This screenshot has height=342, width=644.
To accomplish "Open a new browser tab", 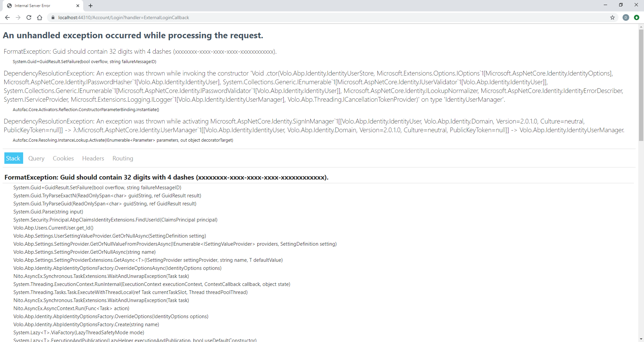I will tap(91, 6).
